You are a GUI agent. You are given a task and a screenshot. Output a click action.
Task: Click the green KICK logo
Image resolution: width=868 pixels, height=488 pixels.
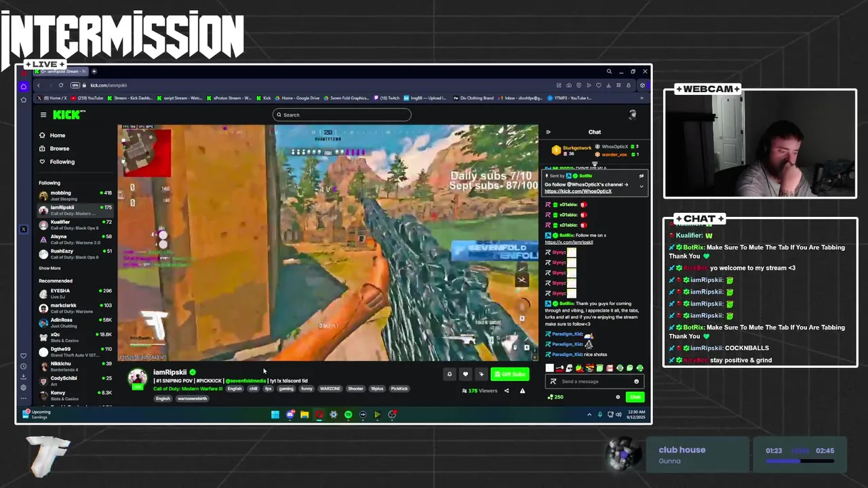click(68, 115)
